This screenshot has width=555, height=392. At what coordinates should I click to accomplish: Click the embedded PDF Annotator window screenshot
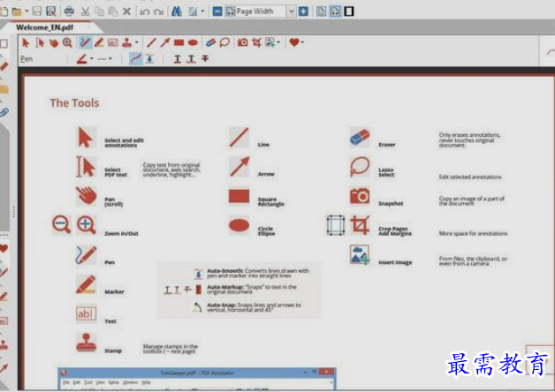click(197, 379)
